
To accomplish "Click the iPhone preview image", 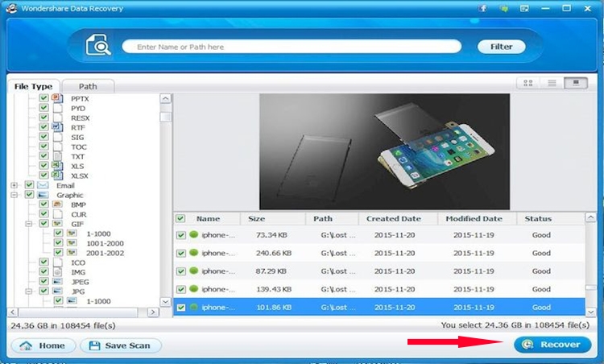I will (384, 151).
